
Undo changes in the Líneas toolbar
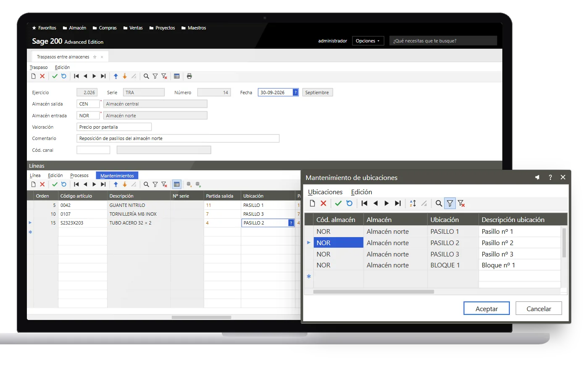[64, 184]
